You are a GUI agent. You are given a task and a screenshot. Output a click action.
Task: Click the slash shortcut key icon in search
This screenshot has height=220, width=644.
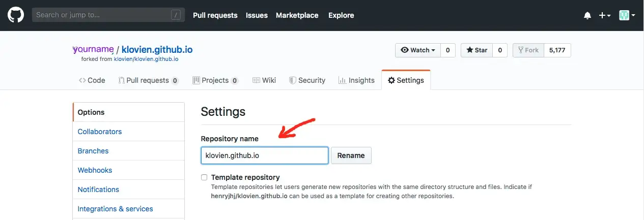176,15
